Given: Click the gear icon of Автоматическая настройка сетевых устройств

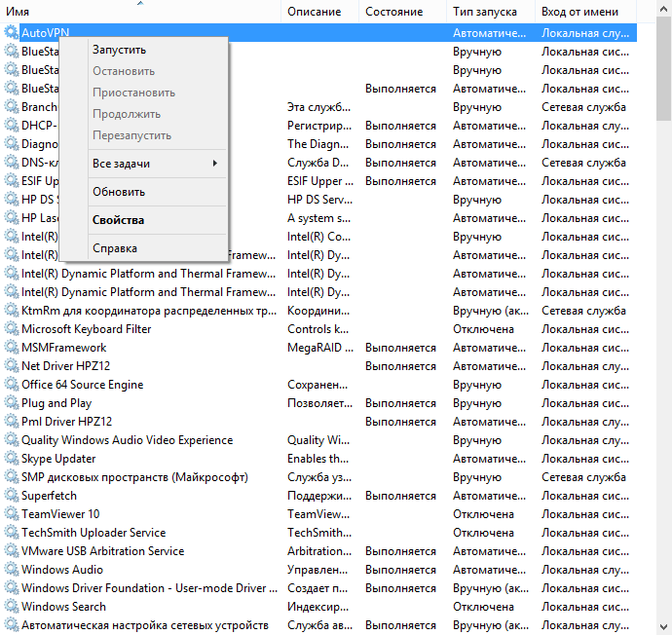Looking at the screenshot, I should tap(11, 625).
